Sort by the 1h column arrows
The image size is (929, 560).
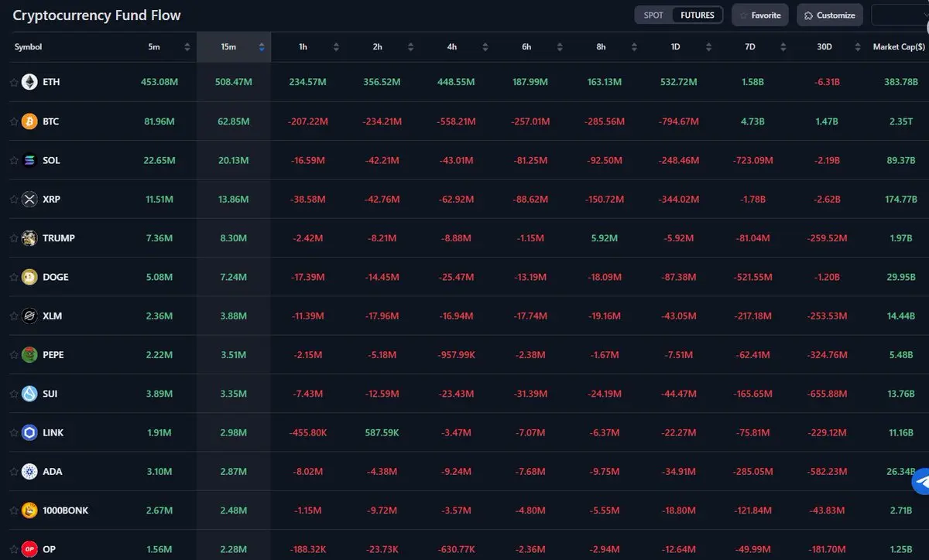point(336,47)
